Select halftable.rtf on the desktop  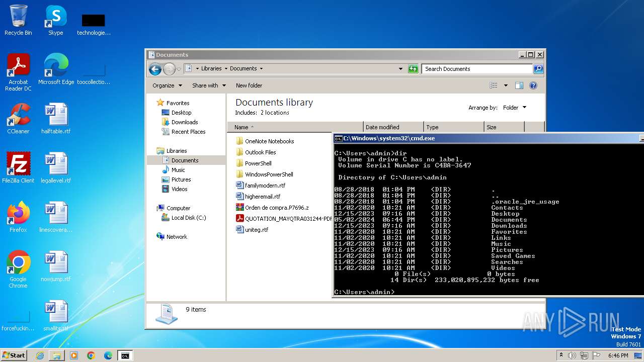55,119
